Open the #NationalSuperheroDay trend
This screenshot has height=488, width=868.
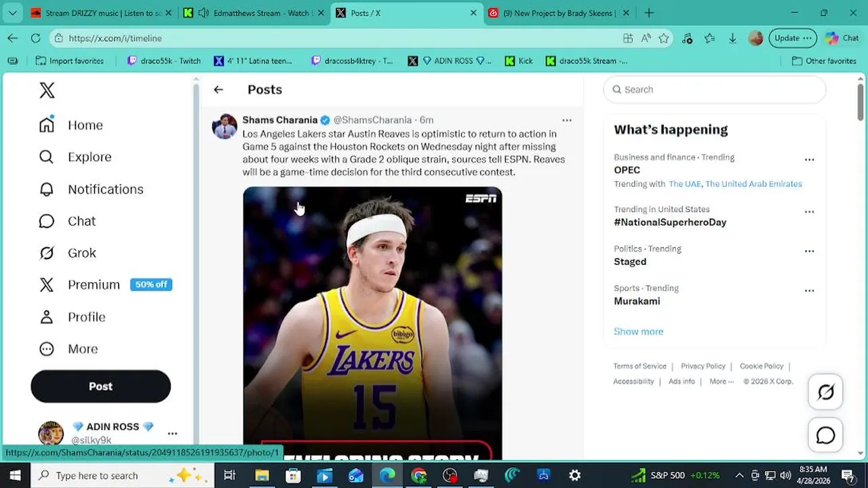(670, 222)
